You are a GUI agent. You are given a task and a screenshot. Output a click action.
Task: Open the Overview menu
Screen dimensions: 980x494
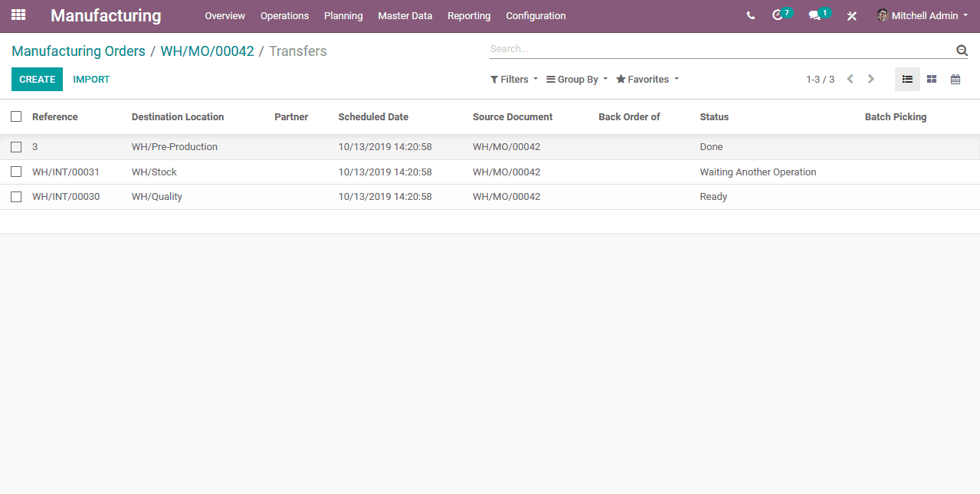(x=225, y=16)
